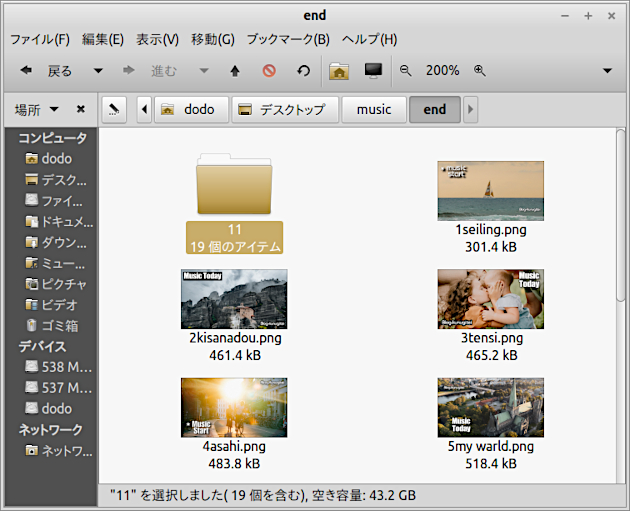The image size is (630, 511).
Task: Close the sidebar with the x button
Action: click(81, 109)
